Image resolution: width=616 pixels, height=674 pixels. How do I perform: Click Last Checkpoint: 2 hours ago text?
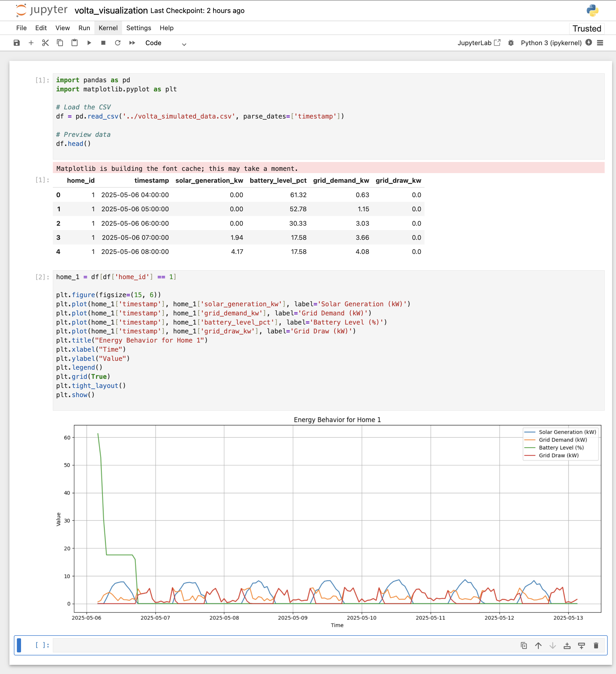point(197,11)
